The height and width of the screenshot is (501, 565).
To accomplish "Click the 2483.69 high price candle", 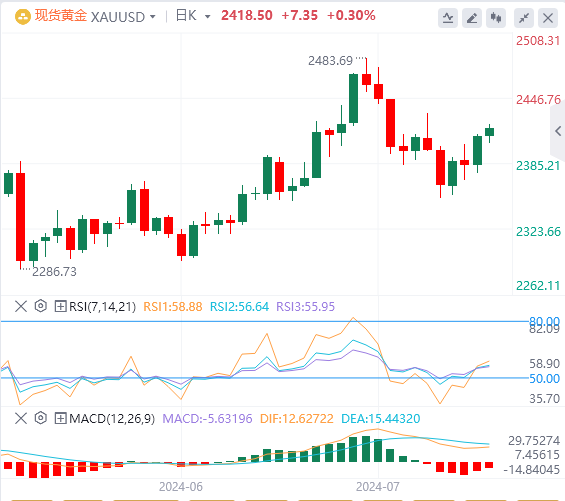I will coord(366,79).
